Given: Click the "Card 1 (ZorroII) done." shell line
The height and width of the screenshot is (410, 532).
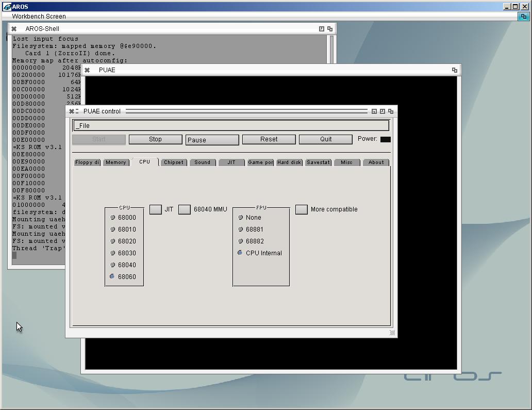Looking at the screenshot, I should point(70,53).
